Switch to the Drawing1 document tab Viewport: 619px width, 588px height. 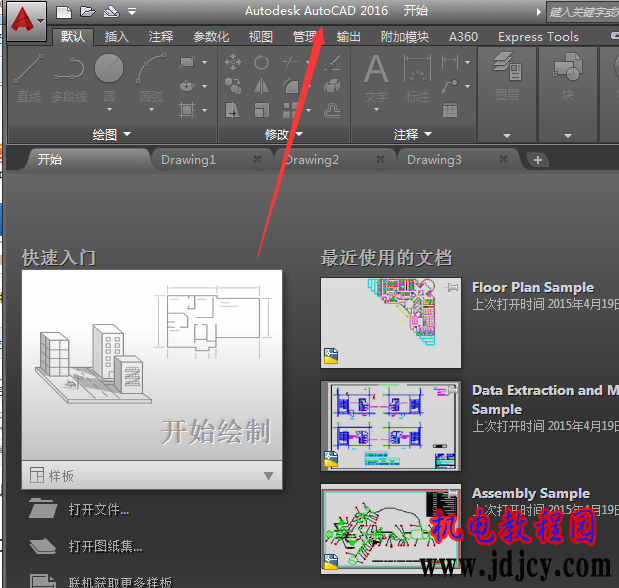[x=188, y=159]
